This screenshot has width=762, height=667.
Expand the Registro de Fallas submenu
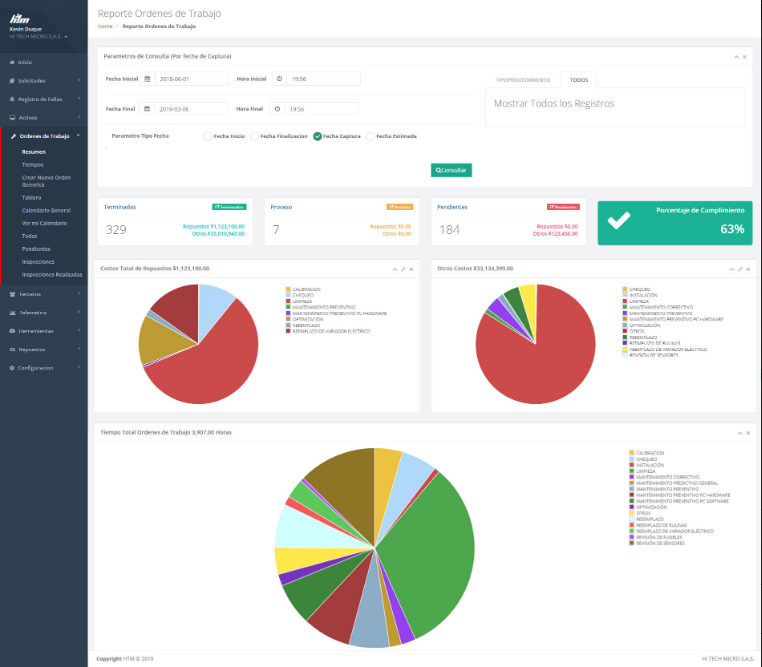pyautogui.click(x=79, y=99)
